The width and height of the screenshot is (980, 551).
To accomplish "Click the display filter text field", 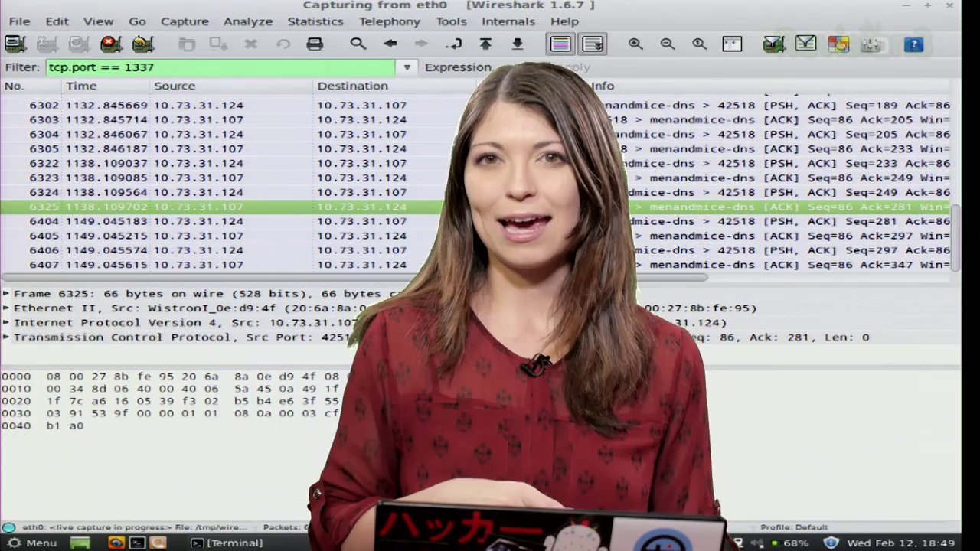I will click(222, 67).
